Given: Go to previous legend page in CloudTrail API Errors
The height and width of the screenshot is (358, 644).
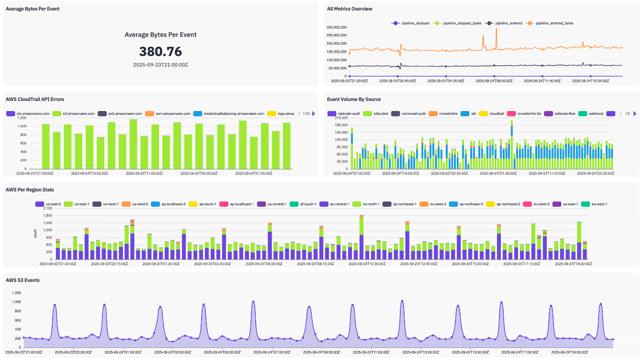Looking at the screenshot, I should (x=299, y=113).
